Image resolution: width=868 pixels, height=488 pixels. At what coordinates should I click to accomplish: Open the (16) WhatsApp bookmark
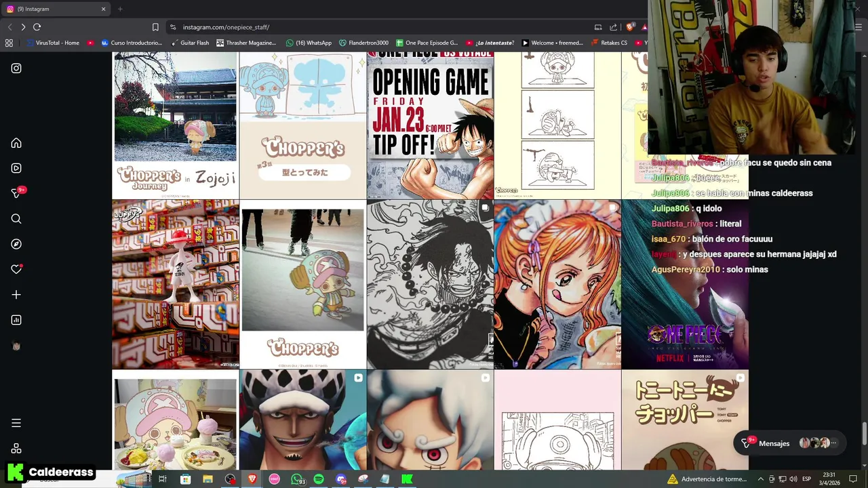tap(309, 43)
